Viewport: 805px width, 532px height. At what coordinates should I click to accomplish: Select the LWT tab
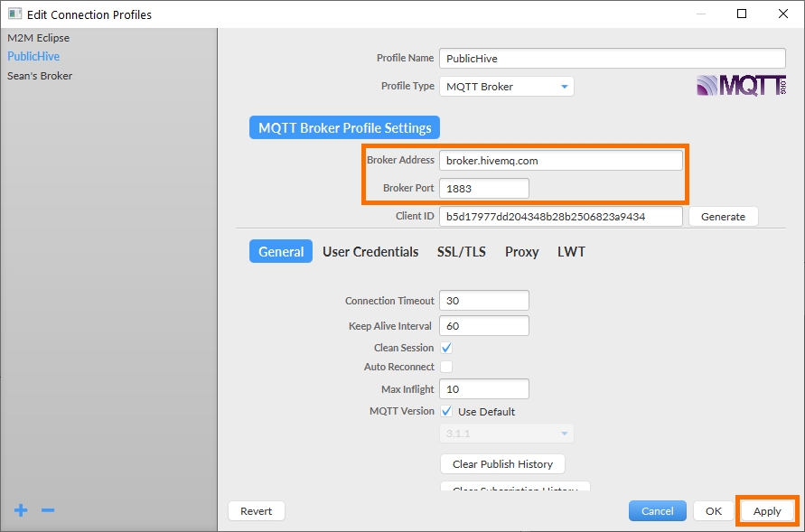tap(571, 251)
